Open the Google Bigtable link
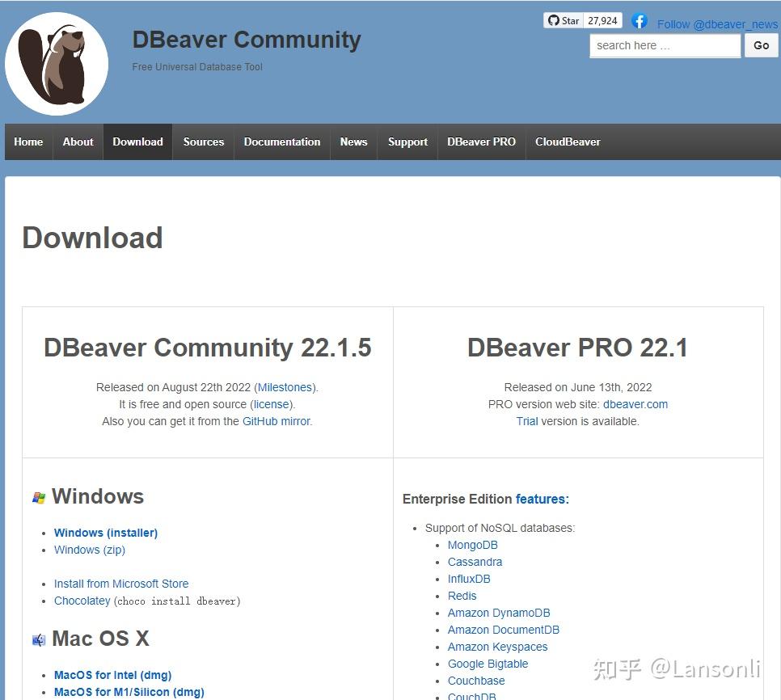781x700 pixels. [488, 664]
